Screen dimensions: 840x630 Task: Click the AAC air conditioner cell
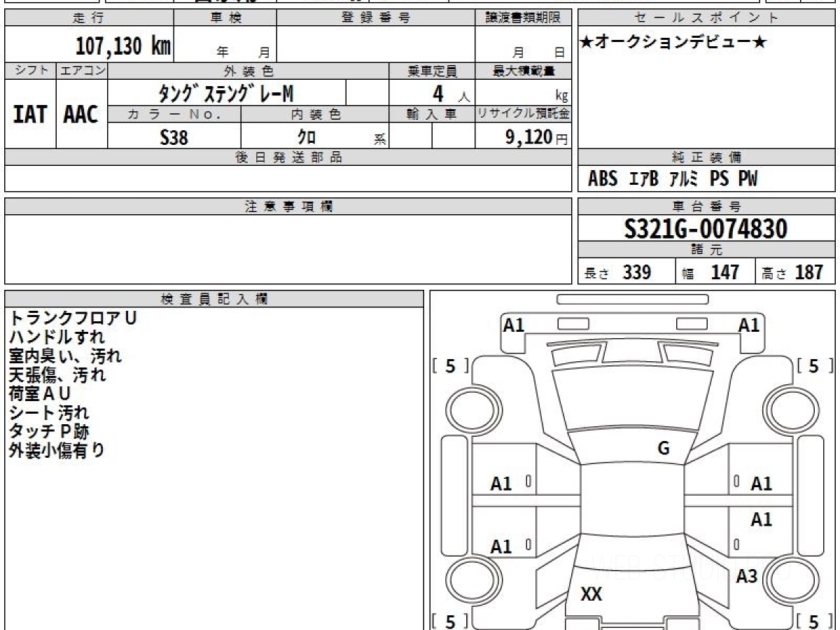click(81, 115)
